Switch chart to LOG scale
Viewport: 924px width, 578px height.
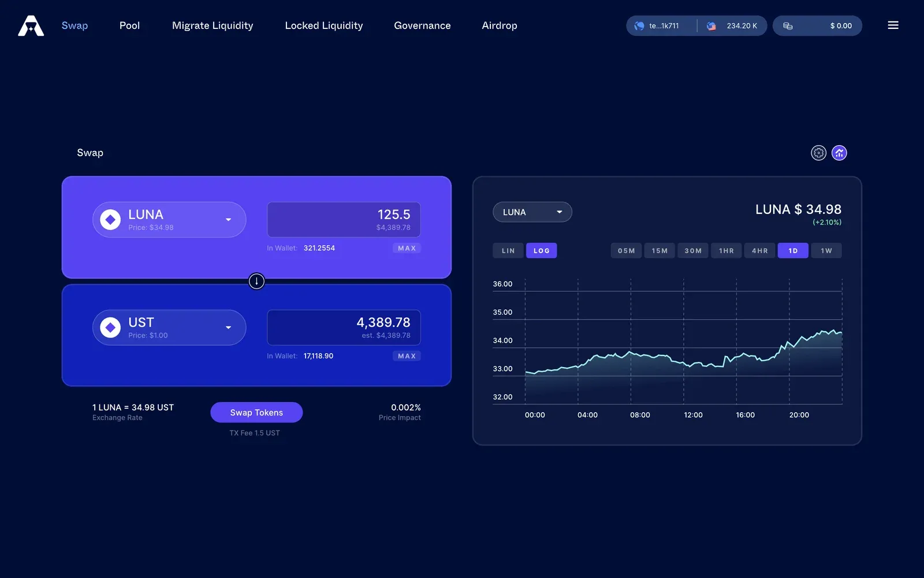pos(542,251)
